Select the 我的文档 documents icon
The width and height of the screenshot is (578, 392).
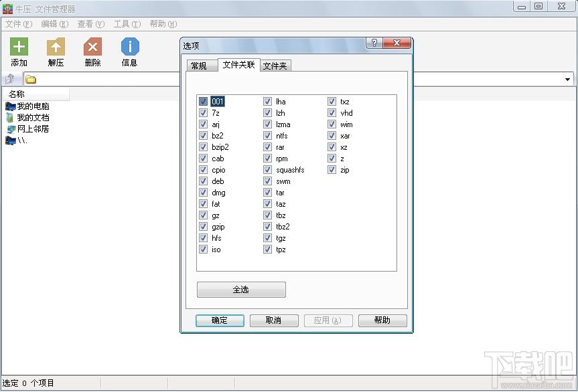pos(10,118)
